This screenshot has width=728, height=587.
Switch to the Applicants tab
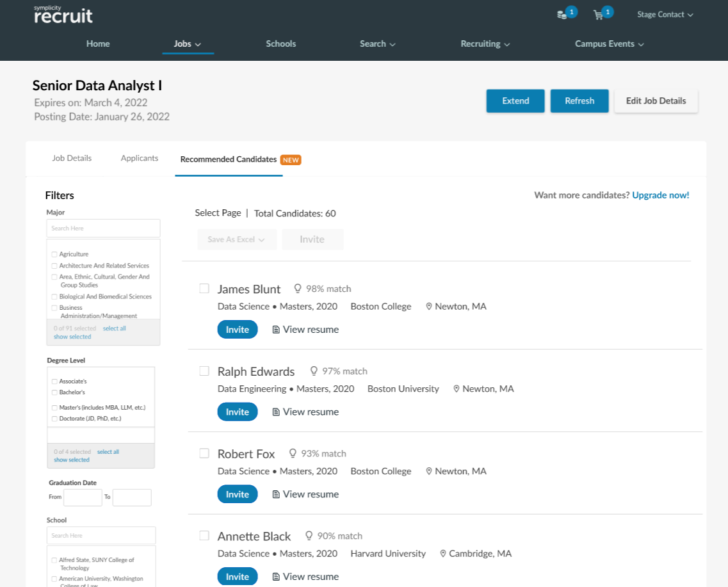140,158
